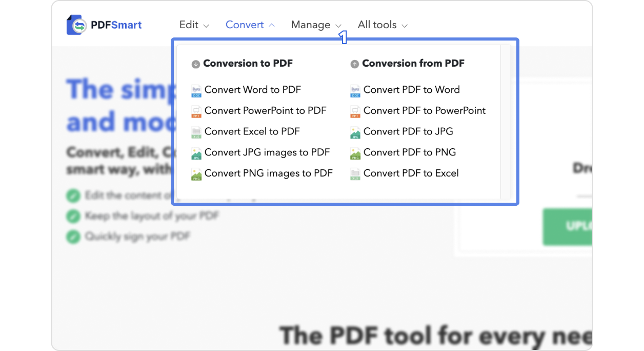Click the PNG icon beside PNG images to PDF

(x=196, y=174)
